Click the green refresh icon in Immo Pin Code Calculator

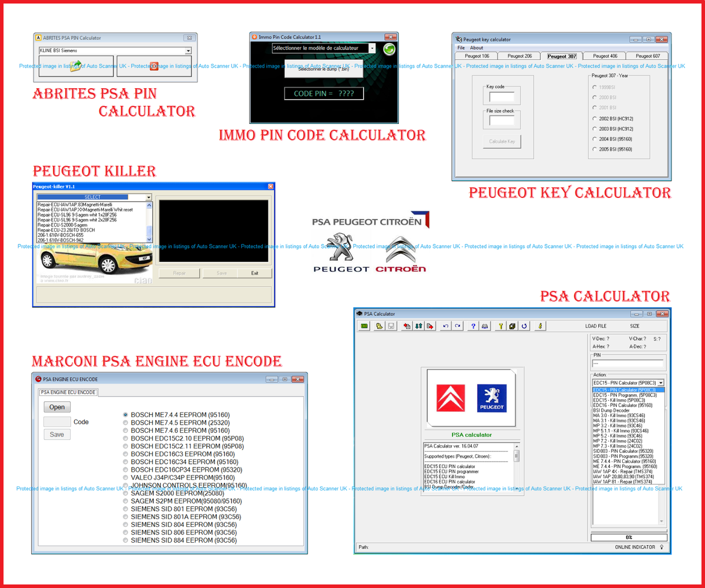(388, 49)
